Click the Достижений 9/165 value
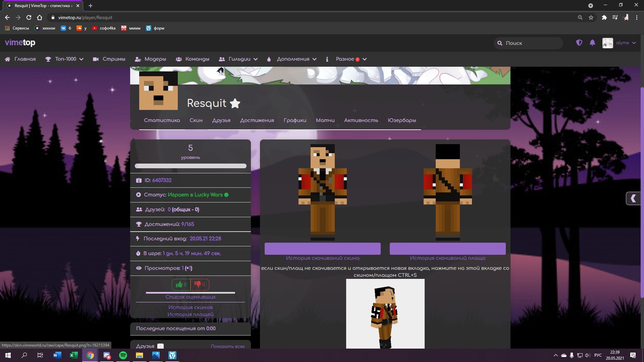This screenshot has height=362, width=644. 187,224
